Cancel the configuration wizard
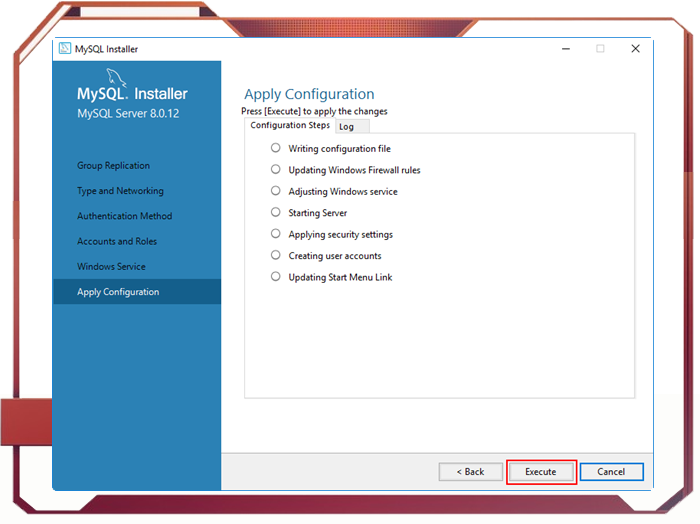The height and width of the screenshot is (524, 700). click(x=611, y=472)
